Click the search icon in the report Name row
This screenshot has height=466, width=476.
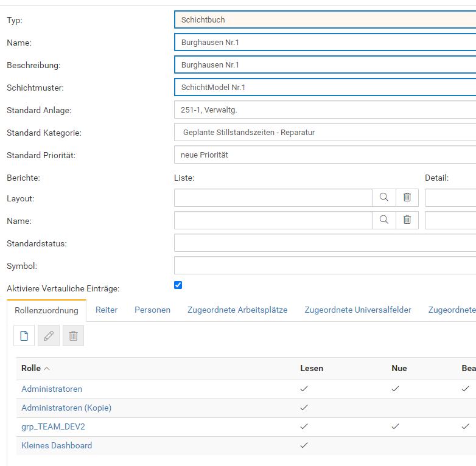(x=383, y=220)
